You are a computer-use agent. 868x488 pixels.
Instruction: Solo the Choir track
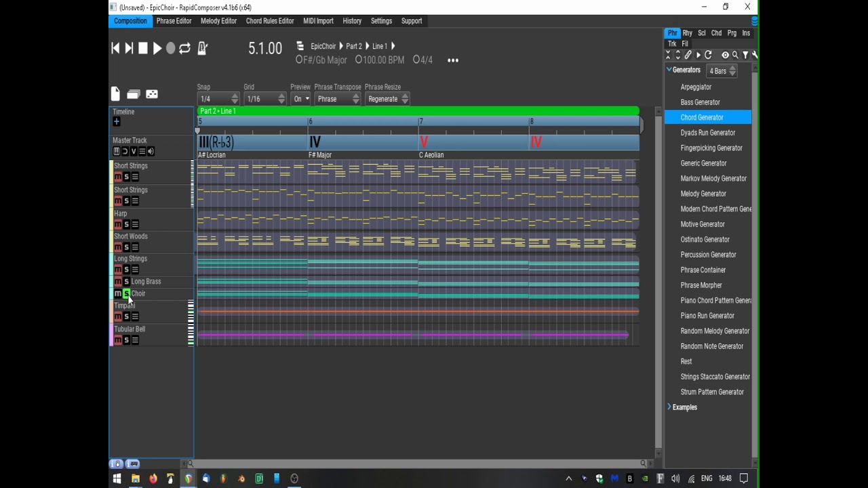pos(126,293)
